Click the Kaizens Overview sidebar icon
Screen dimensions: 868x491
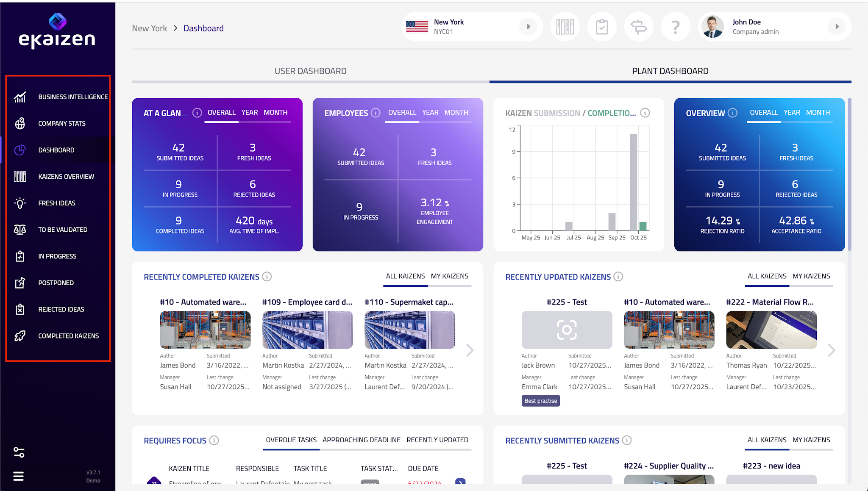click(20, 177)
